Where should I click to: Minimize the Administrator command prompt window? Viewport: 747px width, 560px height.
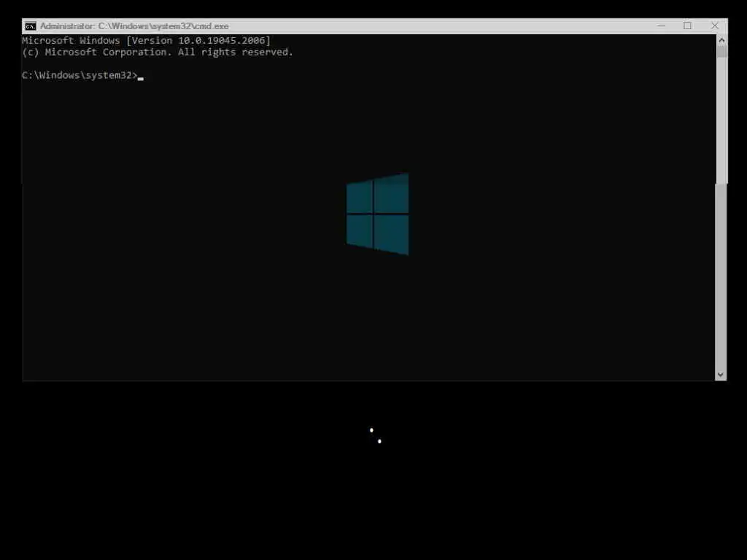tap(661, 26)
